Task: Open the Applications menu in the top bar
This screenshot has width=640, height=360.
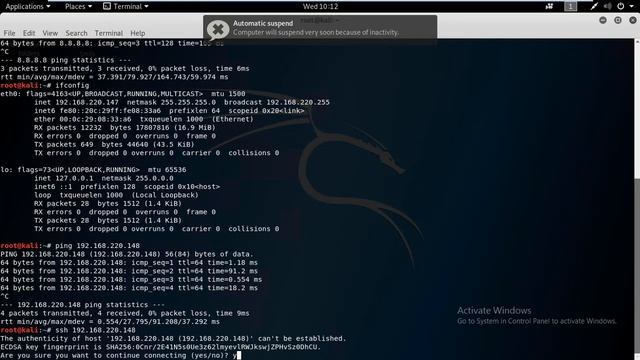Action: click(28, 7)
